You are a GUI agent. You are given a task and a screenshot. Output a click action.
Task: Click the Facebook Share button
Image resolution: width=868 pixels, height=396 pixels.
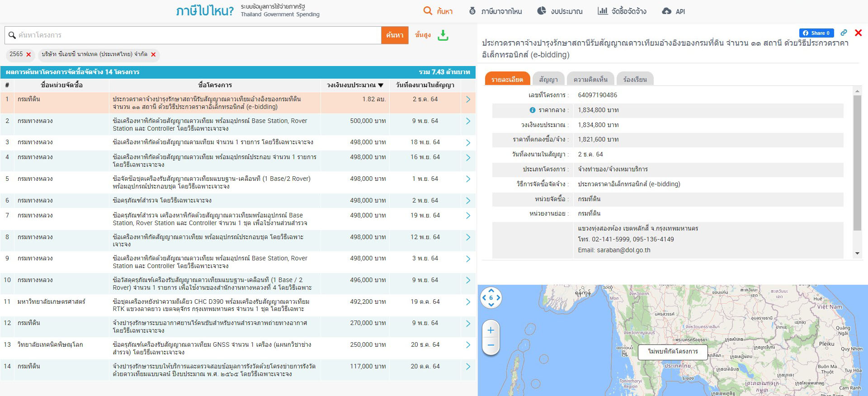pos(816,33)
